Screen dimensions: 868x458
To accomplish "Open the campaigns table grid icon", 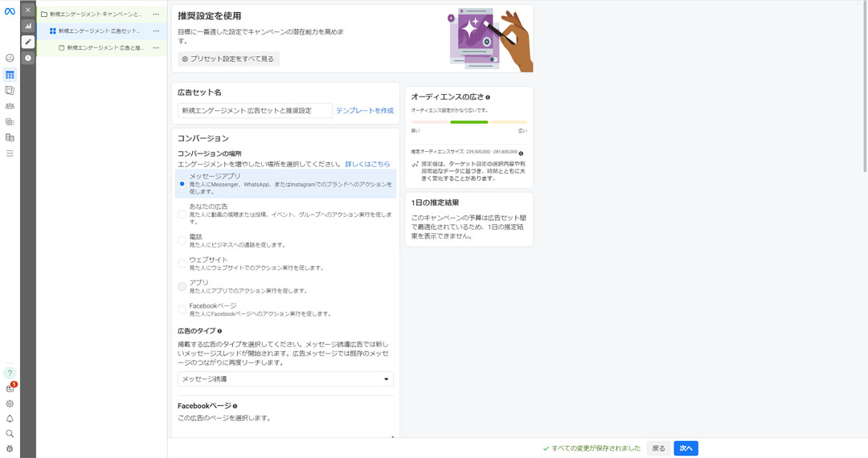I will click(x=10, y=75).
